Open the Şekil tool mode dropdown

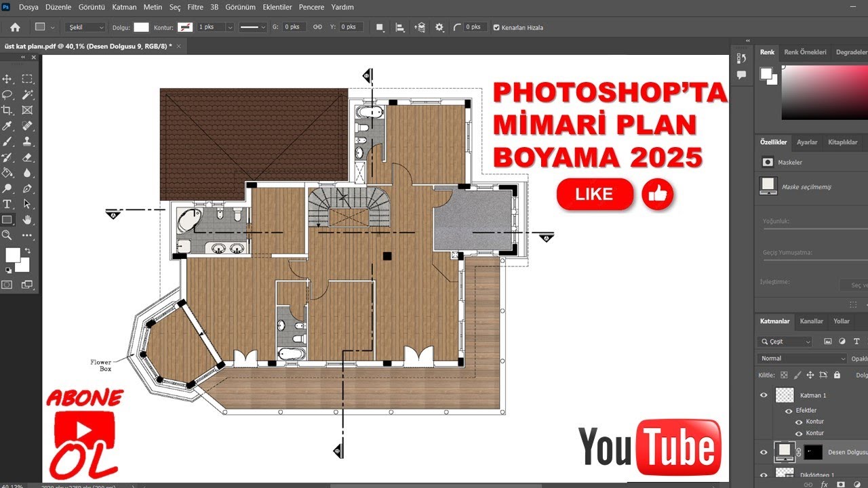pos(86,27)
